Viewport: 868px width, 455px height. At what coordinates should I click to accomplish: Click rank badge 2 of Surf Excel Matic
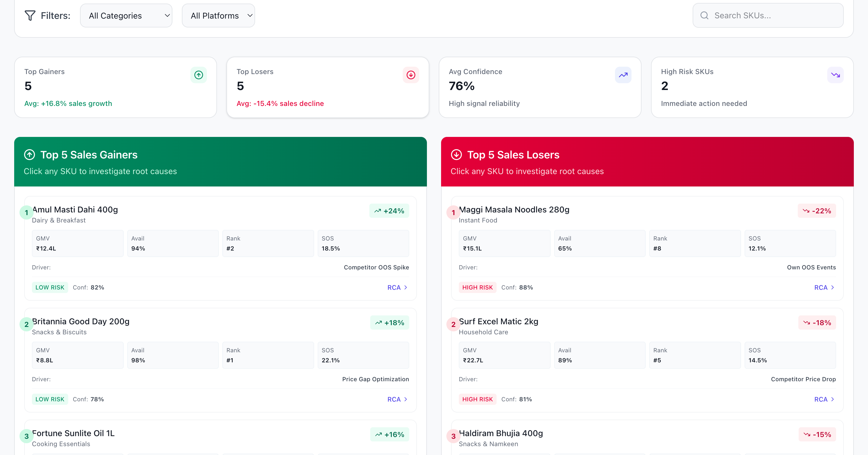click(x=453, y=324)
